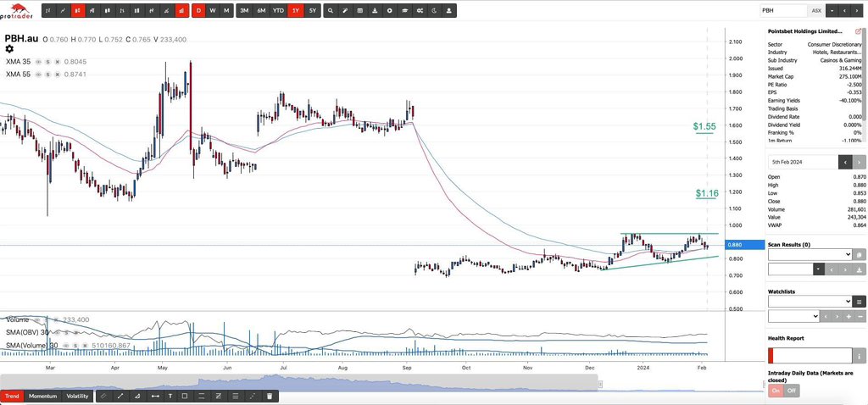Click the ASX exchange selector
Image resolution: width=868 pixels, height=405 pixels.
pos(816,10)
